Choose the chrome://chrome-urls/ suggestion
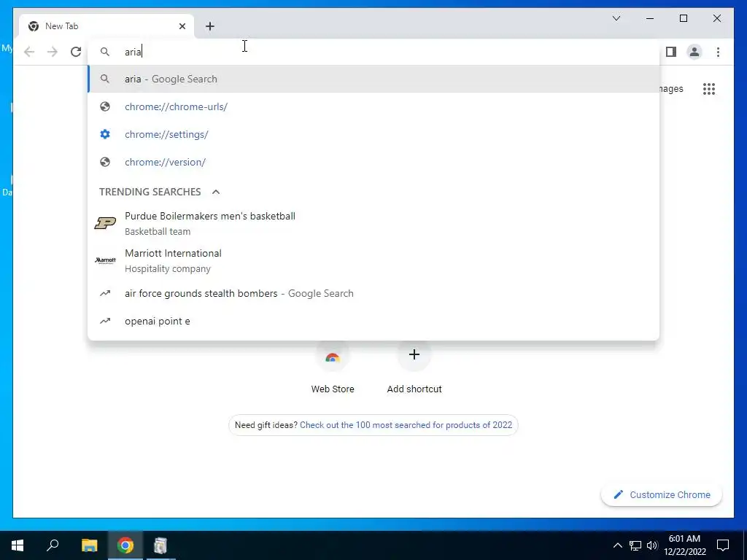The width and height of the screenshot is (747, 560). pos(373,106)
